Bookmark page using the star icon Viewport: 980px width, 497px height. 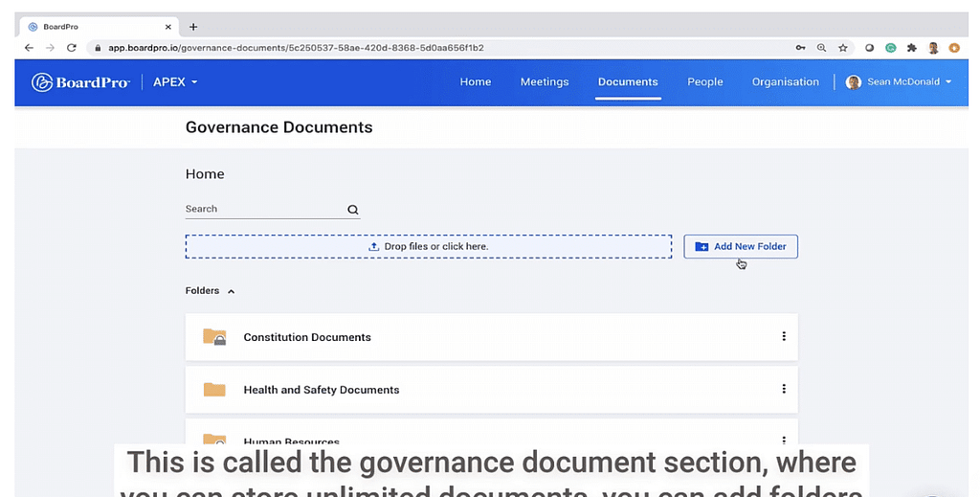tap(843, 48)
